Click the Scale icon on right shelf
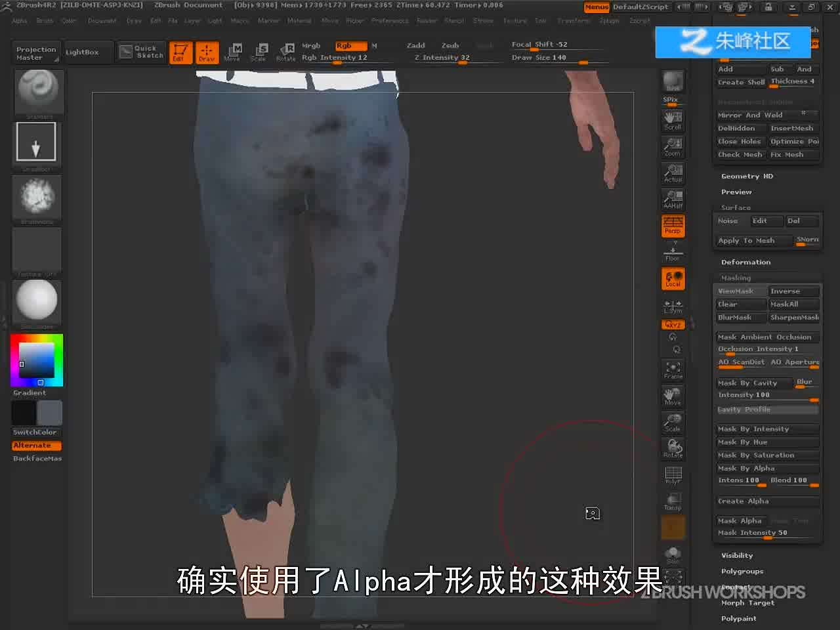 673,423
